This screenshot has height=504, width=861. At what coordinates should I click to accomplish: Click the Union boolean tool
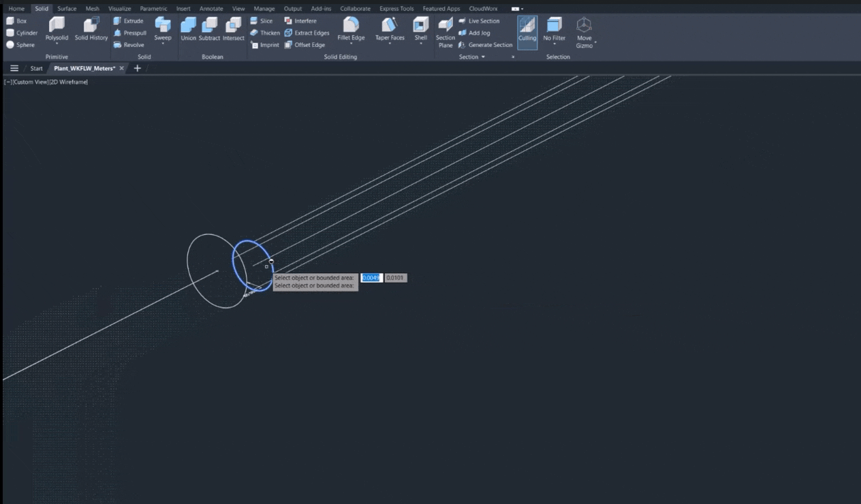click(x=188, y=29)
